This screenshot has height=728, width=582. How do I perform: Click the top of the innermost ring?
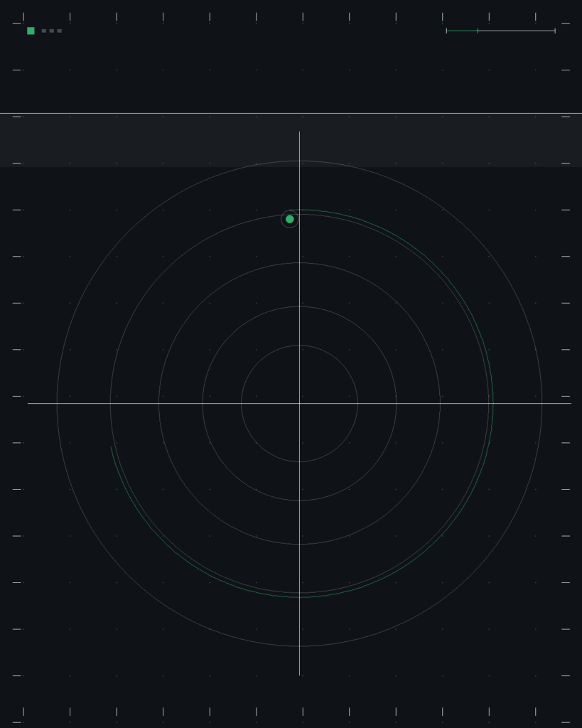tap(299, 345)
